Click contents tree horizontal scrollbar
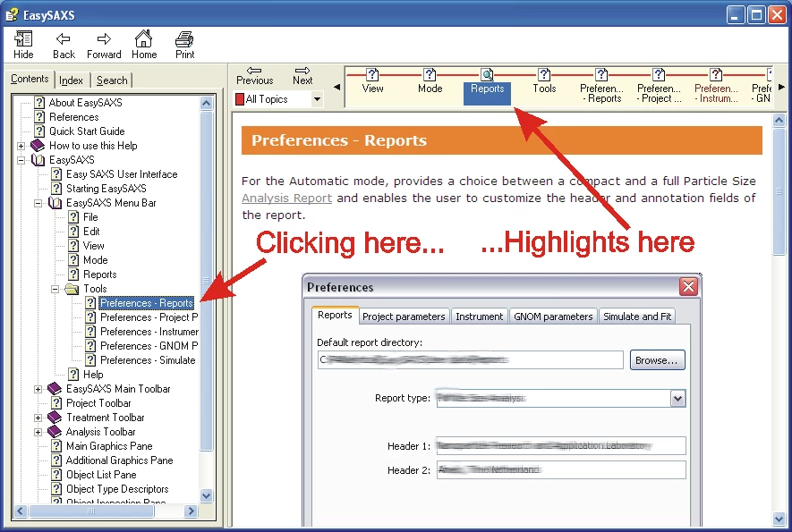The width and height of the screenshot is (792, 532). tap(106, 511)
